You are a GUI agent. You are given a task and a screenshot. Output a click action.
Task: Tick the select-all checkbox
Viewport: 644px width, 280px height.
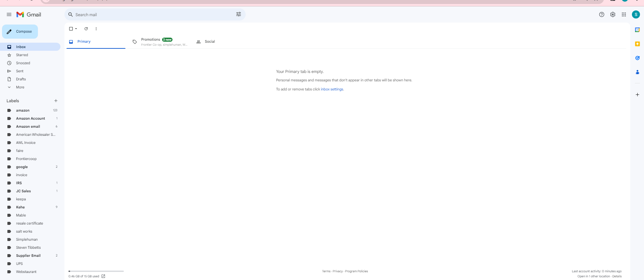(x=71, y=29)
